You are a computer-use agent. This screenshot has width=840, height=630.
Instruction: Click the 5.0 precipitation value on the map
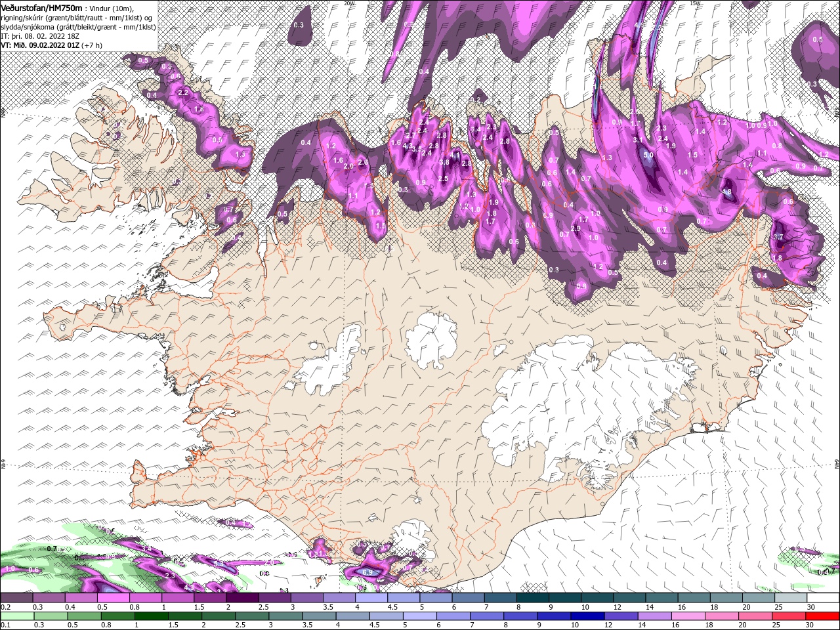pos(648,156)
